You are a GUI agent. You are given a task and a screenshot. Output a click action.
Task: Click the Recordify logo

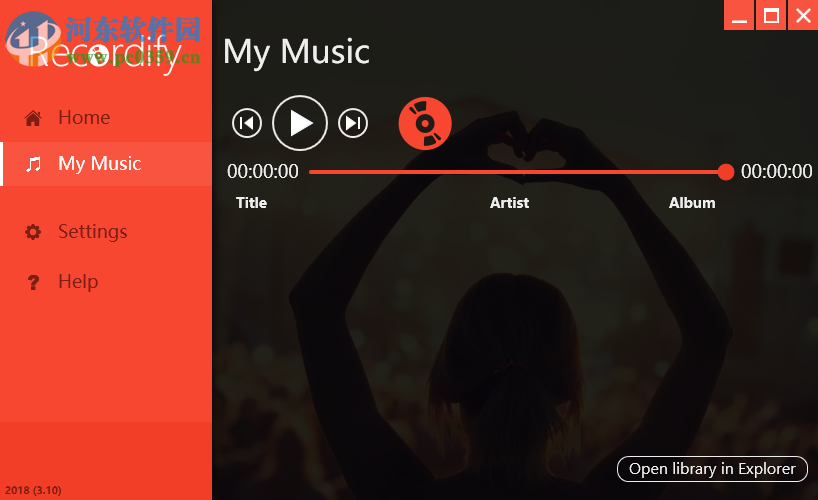pos(104,50)
